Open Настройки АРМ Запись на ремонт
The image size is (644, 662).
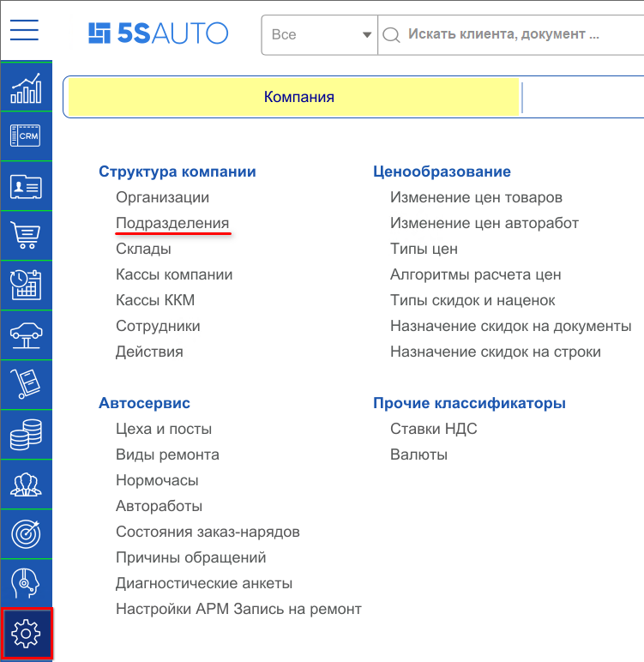point(238,609)
